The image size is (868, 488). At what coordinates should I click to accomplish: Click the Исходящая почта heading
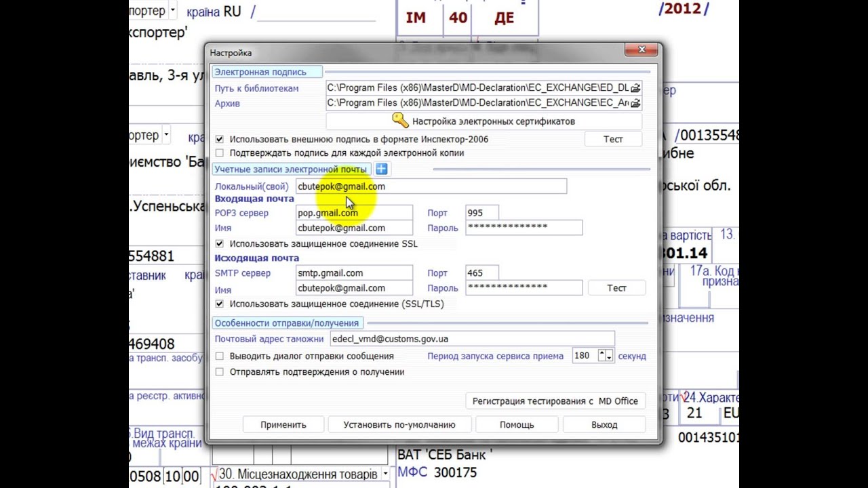pyautogui.click(x=257, y=258)
